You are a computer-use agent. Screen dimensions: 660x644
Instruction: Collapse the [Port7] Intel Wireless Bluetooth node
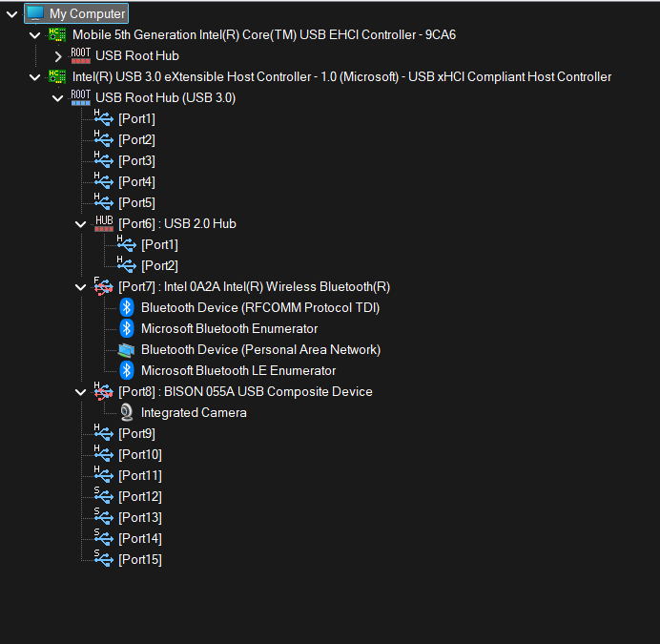coord(80,288)
